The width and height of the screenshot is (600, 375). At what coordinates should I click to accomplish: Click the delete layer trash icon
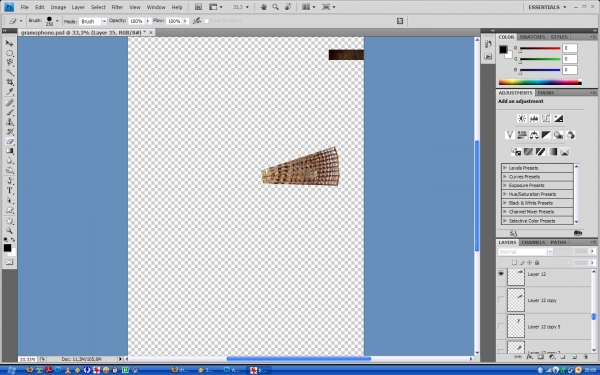coord(586,357)
